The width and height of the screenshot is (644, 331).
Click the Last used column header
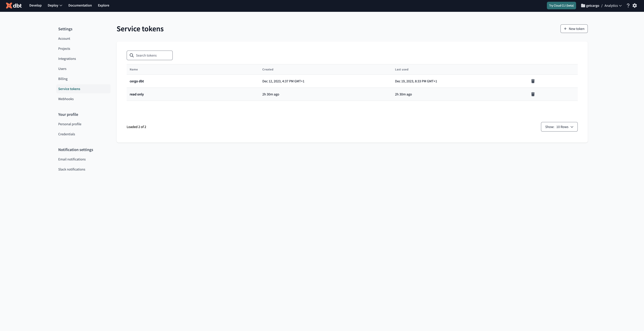click(x=401, y=70)
